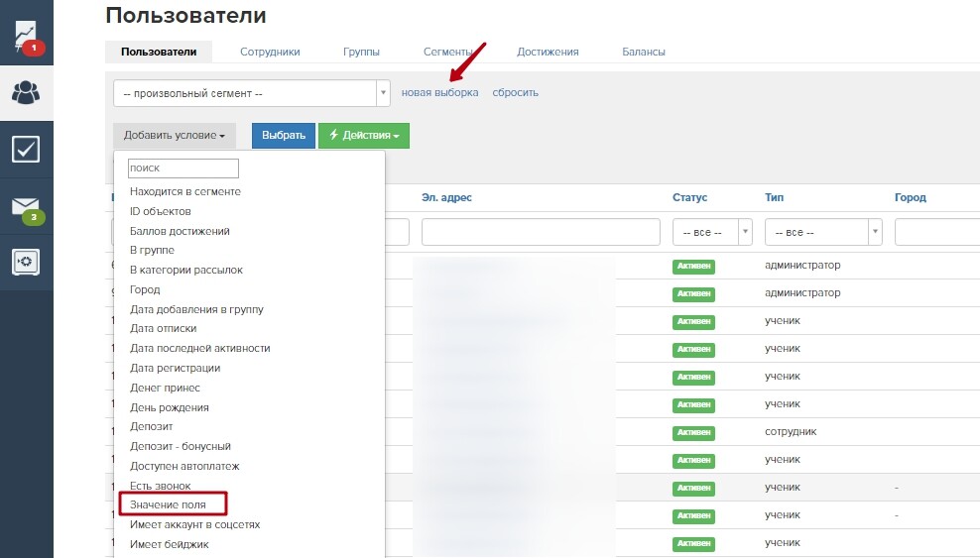Open the users sidebar icon
980x558 pixels.
[x=26, y=93]
